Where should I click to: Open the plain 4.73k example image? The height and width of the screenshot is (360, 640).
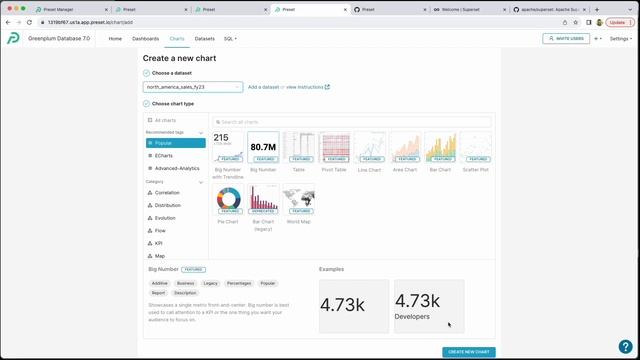pos(354,306)
